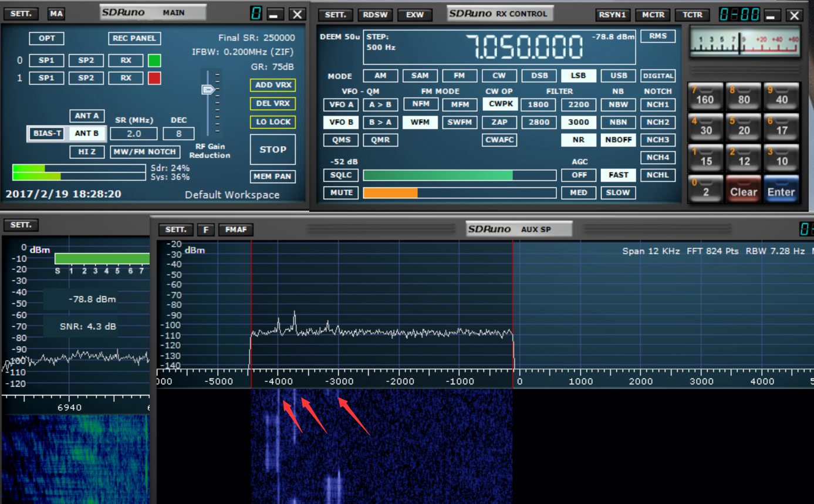The width and height of the screenshot is (814, 504).
Task: Click the red Clear keypad key
Action: point(744,189)
